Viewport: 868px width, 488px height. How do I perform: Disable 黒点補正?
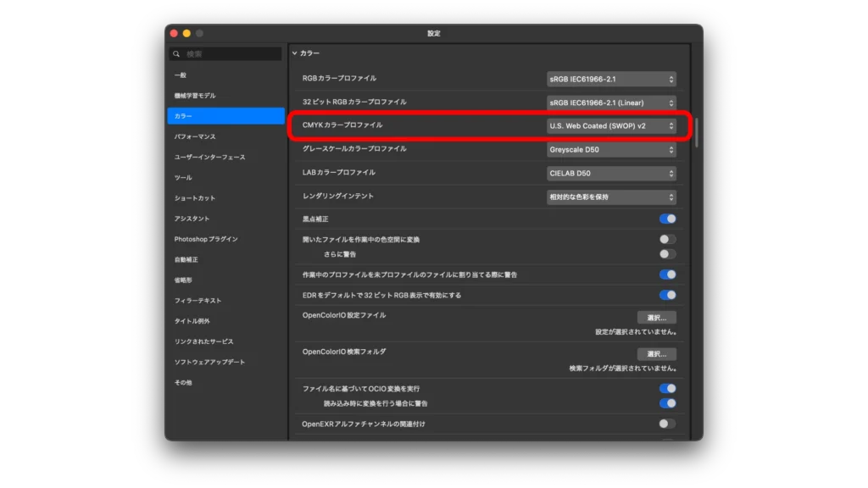666,219
